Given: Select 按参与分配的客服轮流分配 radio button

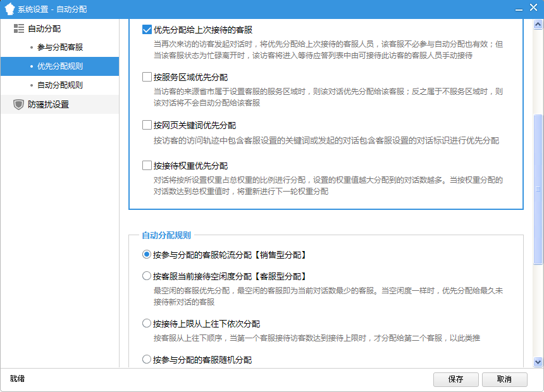Looking at the screenshot, I should click(x=147, y=255).
